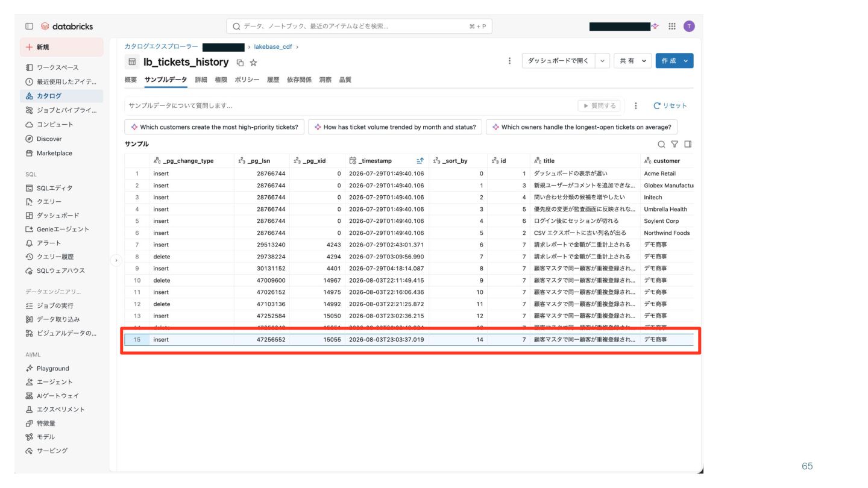Toggle sort on the _timestamp column
The height and width of the screenshot is (488, 868).
point(420,161)
